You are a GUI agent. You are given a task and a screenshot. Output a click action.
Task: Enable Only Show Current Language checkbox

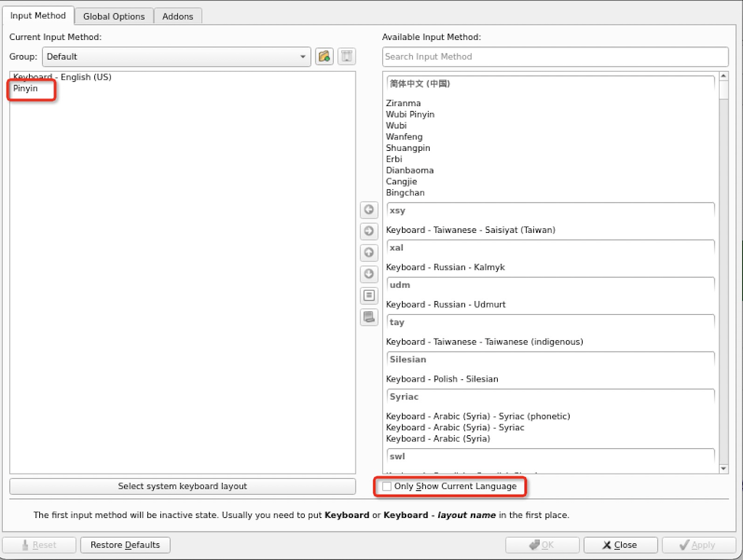click(x=387, y=487)
